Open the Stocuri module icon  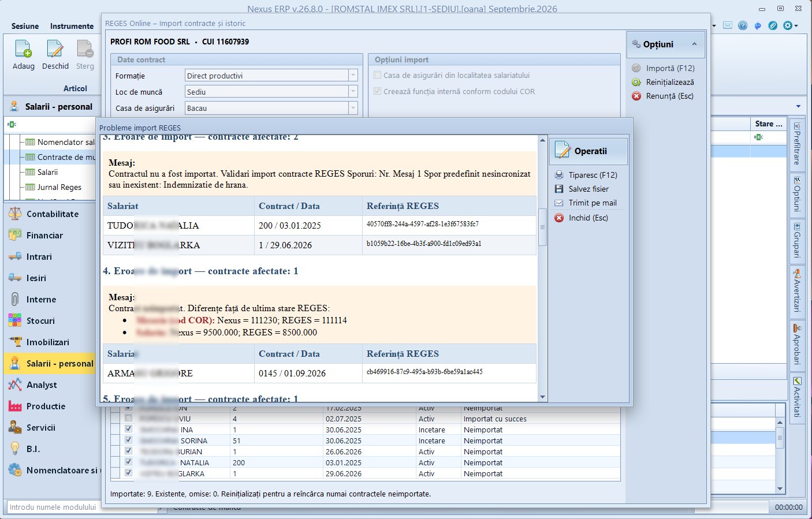pyautogui.click(x=15, y=320)
